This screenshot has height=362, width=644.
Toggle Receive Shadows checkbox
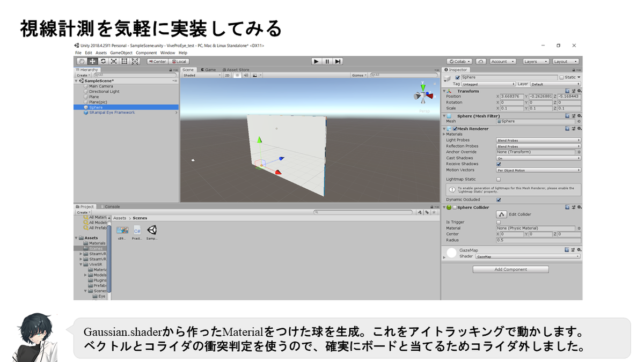(499, 164)
